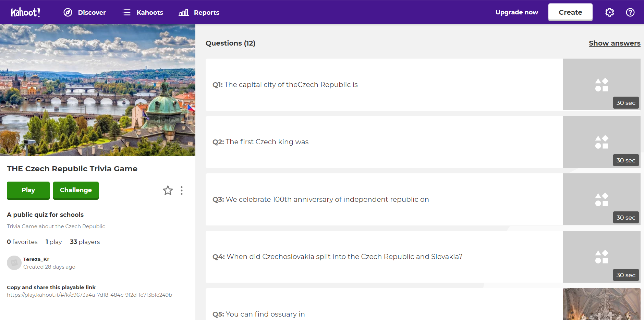Image resolution: width=644 pixels, height=320 pixels.
Task: Click the Questions (12) heading
Action: coord(230,43)
